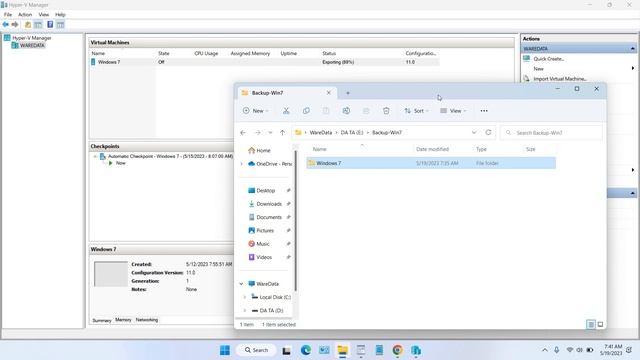Switch to the Networking tab for Windows 7

(147, 320)
